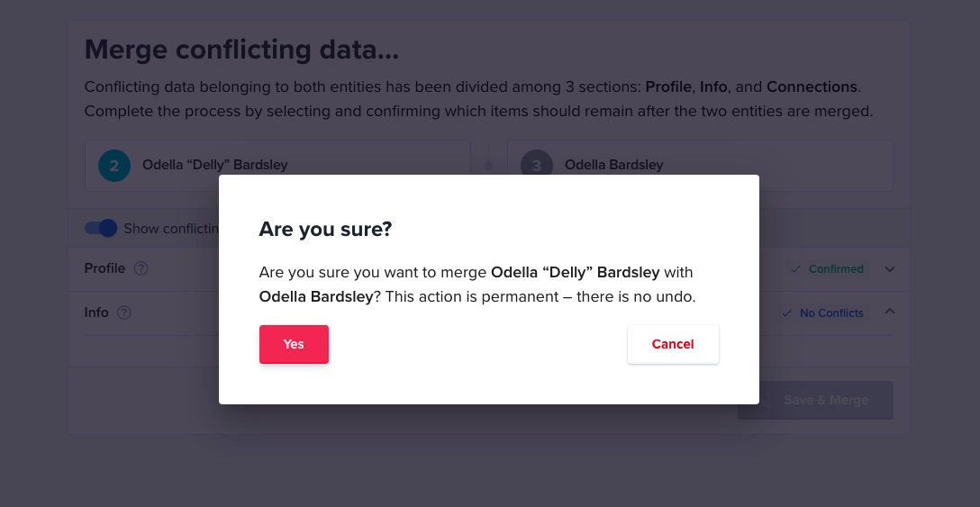Viewport: 980px width, 507px height.
Task: Open the Profile help question-mark icon
Action: pos(141,269)
